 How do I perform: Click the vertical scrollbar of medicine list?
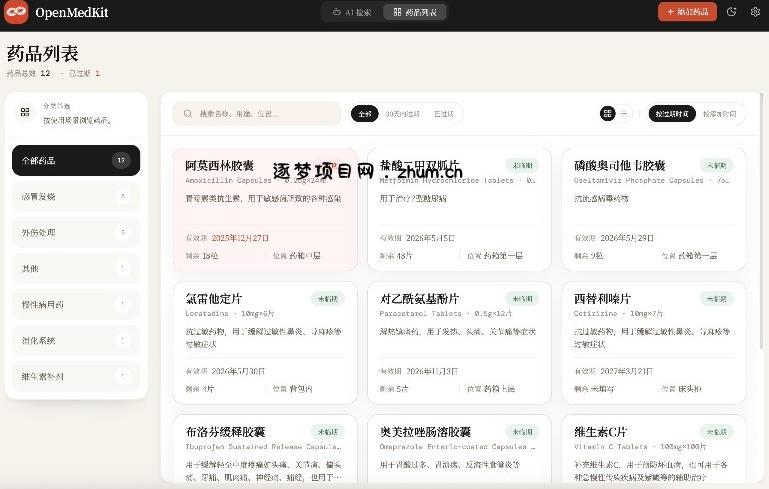click(761, 221)
